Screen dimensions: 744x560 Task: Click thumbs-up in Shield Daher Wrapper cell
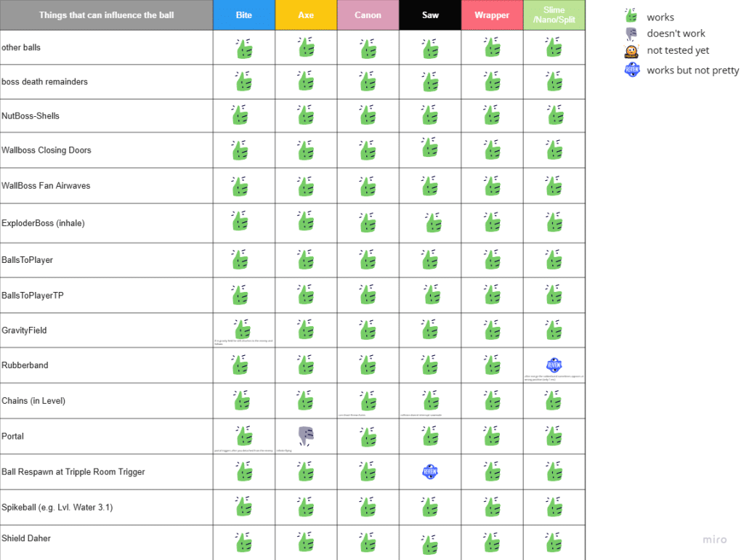click(x=492, y=542)
